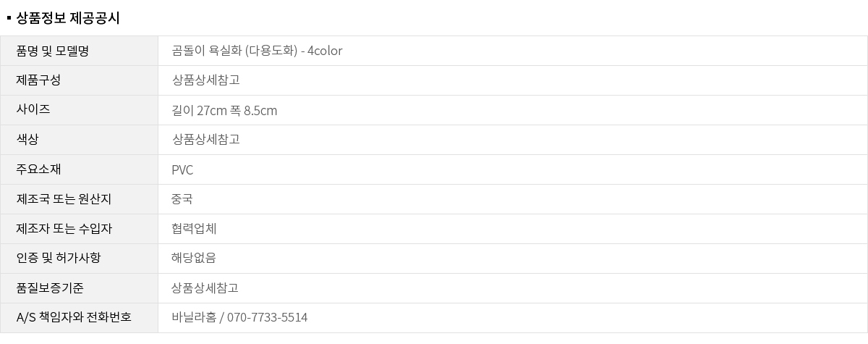Click the 사이즈 label cell
This screenshot has height=344, width=868.
coord(33,110)
